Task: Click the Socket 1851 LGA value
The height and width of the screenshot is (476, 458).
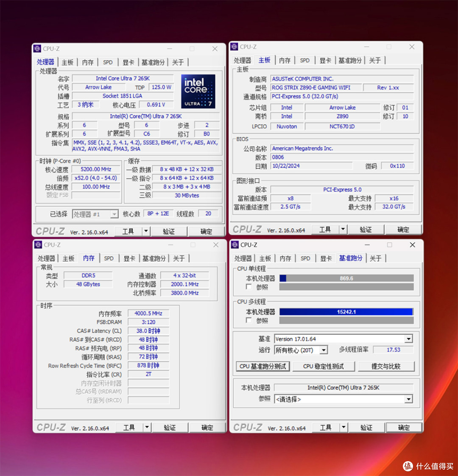Action: (123, 96)
